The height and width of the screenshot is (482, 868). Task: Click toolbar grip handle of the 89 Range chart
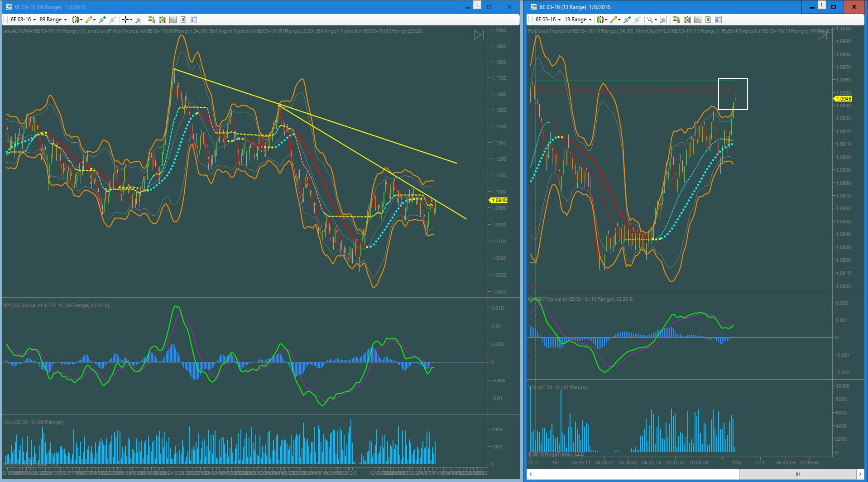(4, 19)
